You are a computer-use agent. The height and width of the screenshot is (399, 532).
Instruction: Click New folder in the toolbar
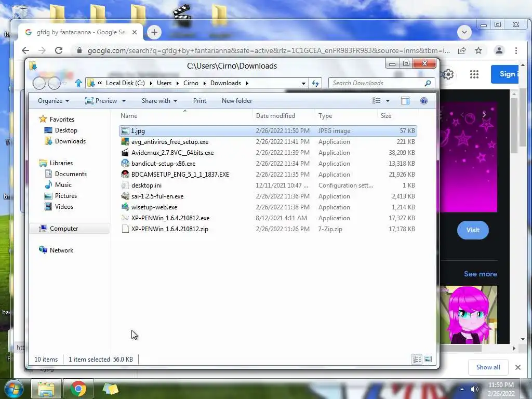coord(237,101)
